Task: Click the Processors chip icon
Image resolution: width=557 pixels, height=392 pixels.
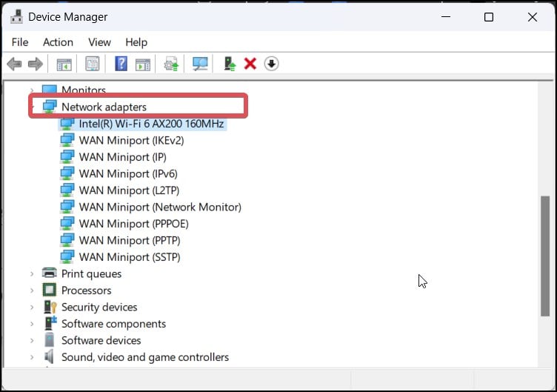Action: [x=50, y=290]
